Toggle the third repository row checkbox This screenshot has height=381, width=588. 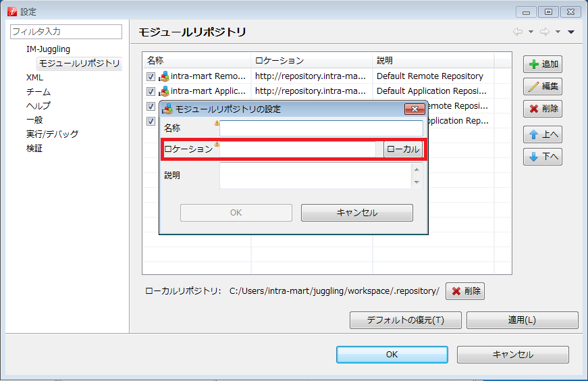(x=151, y=106)
